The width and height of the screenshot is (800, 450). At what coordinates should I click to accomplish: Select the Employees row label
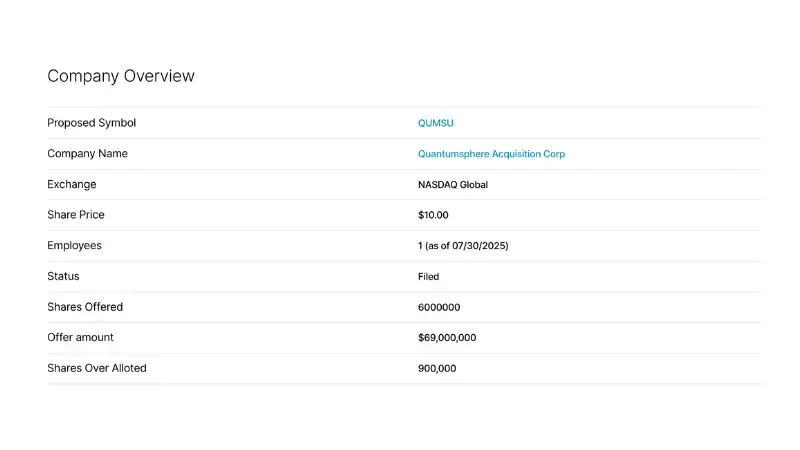tap(74, 246)
